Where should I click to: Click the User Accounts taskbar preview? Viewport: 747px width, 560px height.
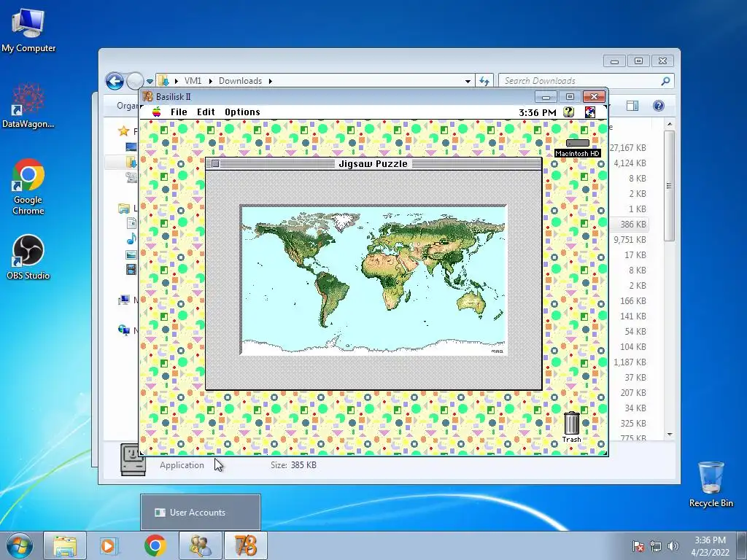click(x=201, y=512)
